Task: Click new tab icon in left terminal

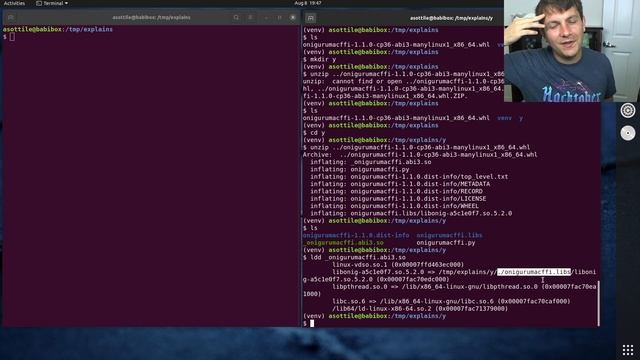Action: pos(11,18)
